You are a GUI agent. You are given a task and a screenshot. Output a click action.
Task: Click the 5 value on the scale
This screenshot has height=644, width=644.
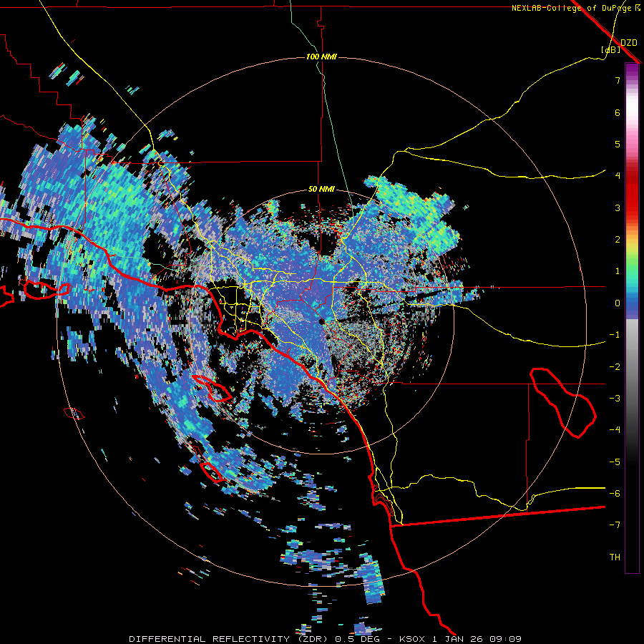[618, 144]
